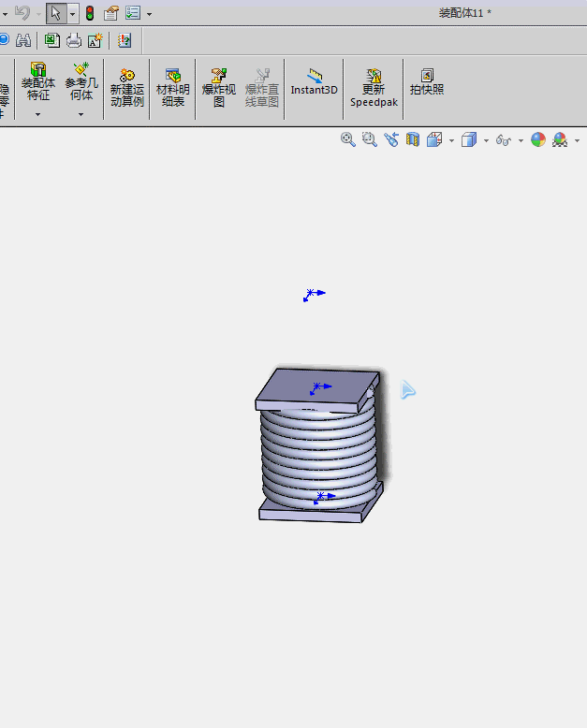The width and height of the screenshot is (587, 728).
Task: Open Bill of Materials (材料明细表)
Action: pos(173,88)
